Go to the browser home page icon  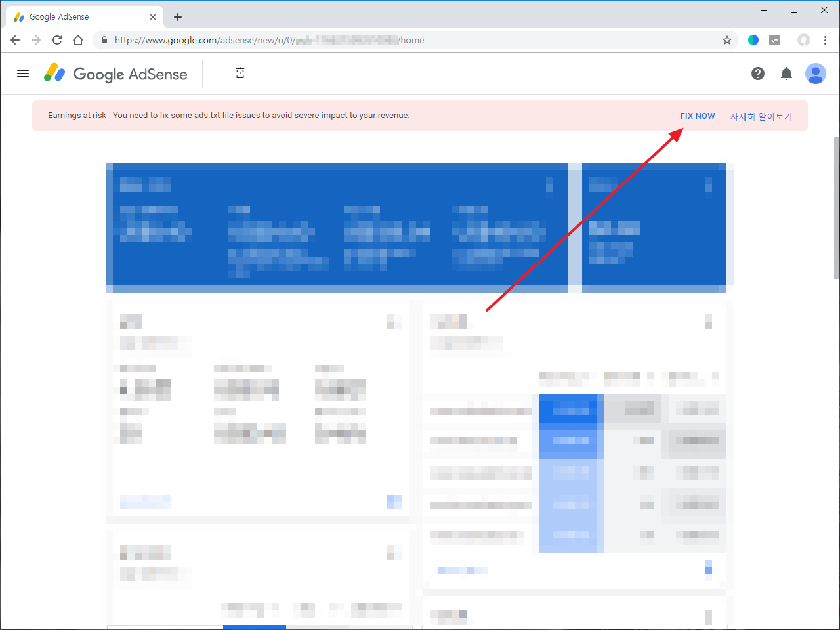pyautogui.click(x=78, y=40)
